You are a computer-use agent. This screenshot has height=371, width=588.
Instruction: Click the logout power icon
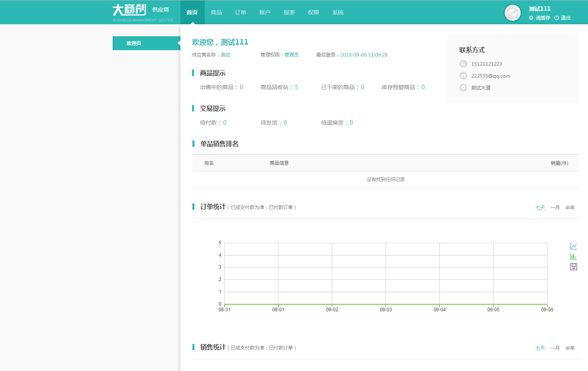[557, 18]
